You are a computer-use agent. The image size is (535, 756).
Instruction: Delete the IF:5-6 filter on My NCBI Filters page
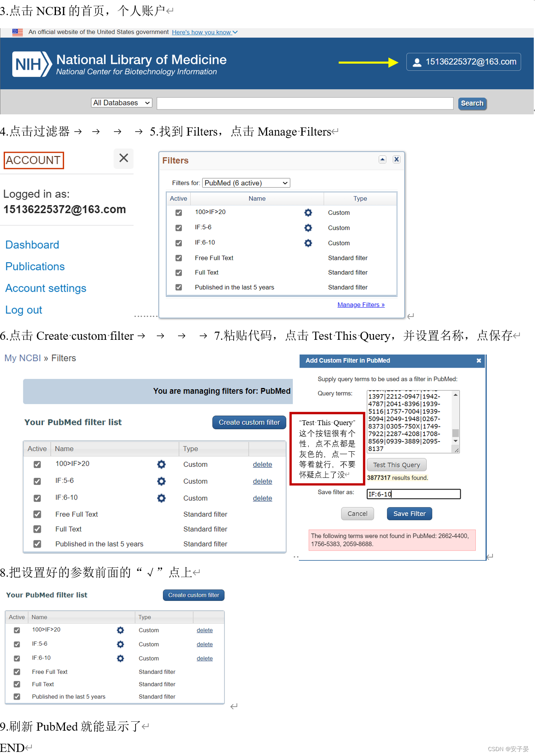pos(262,481)
